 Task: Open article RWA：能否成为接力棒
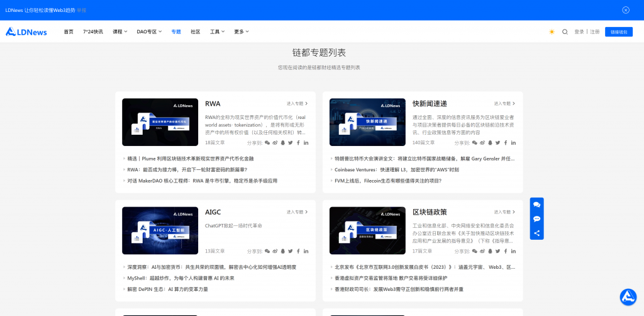point(187,170)
